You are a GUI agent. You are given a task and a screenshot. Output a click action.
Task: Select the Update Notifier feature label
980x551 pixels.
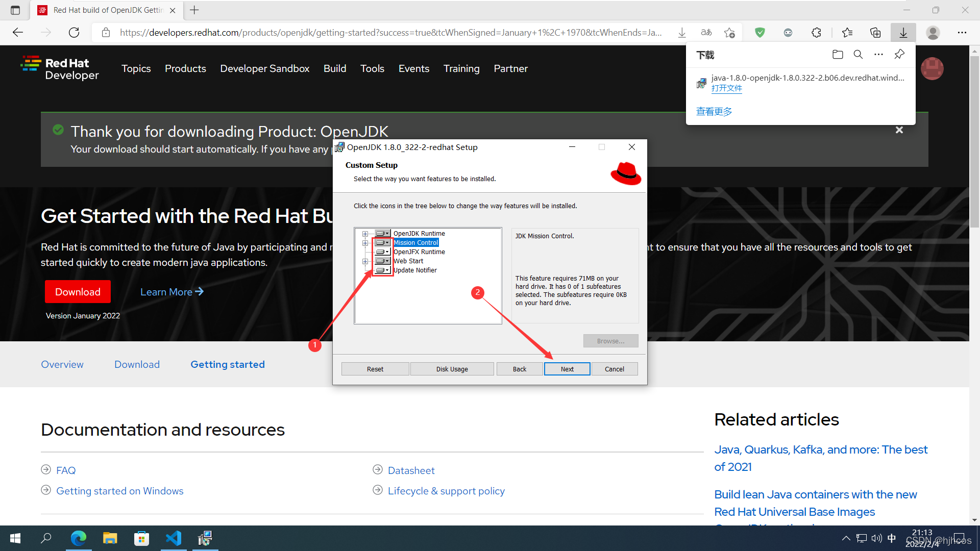(415, 270)
